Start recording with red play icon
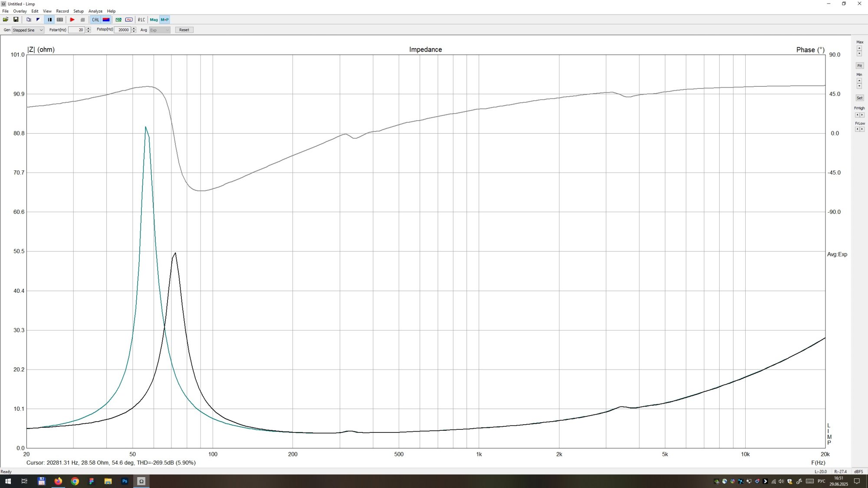The image size is (868, 488). coord(72,20)
